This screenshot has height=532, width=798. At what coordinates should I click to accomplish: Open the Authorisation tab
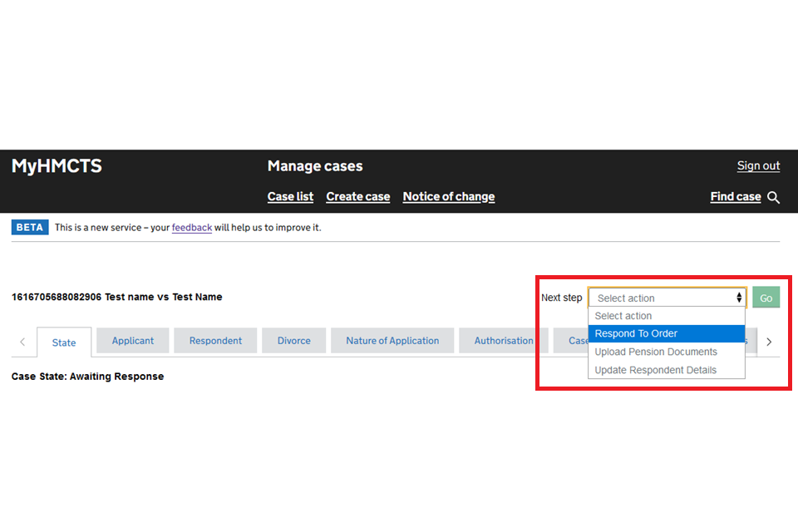[x=504, y=341]
